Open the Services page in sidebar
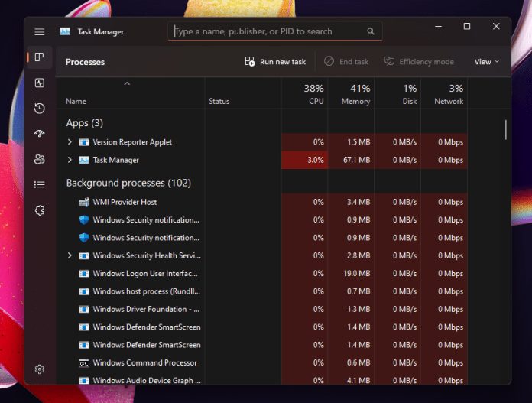 click(x=39, y=210)
